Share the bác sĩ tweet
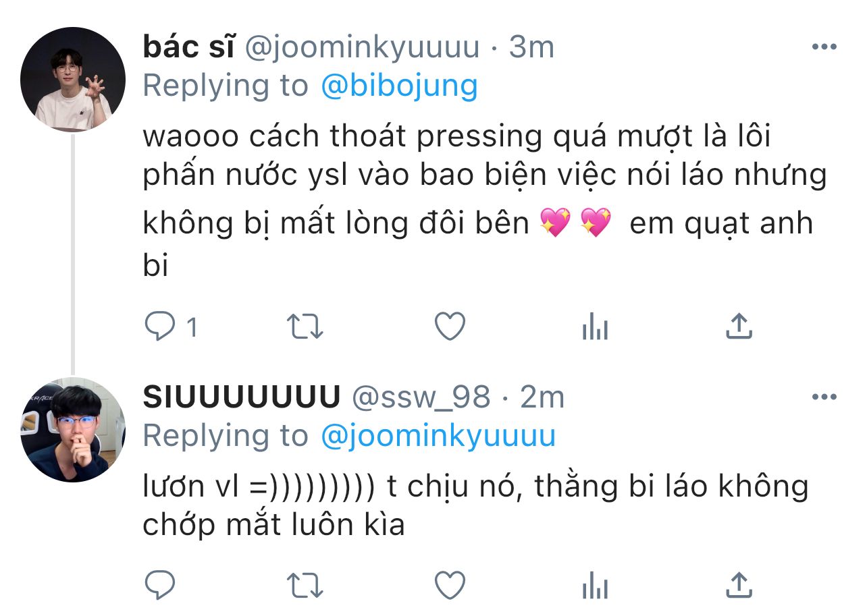867x616 pixels. click(x=739, y=327)
